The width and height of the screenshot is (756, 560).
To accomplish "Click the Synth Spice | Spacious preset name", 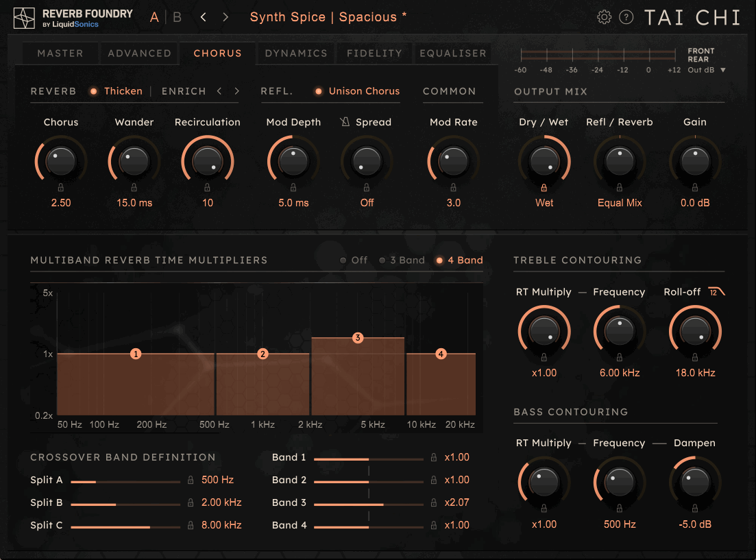I will [x=328, y=17].
